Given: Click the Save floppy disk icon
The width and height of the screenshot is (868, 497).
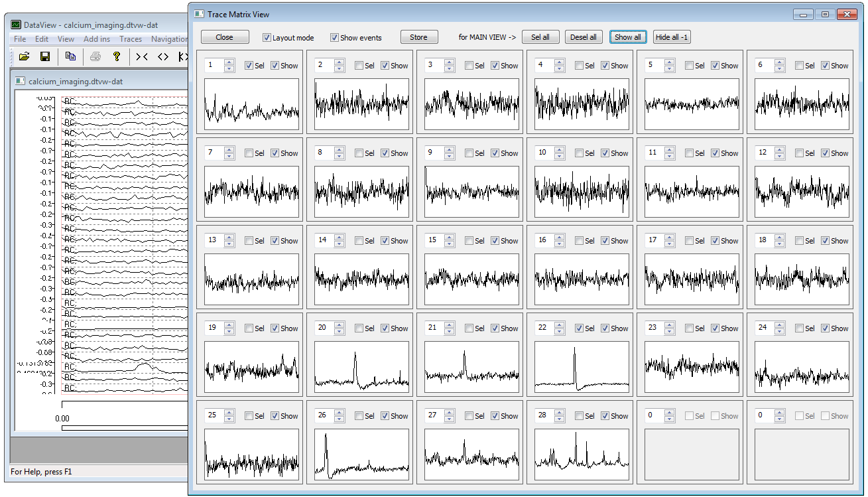Looking at the screenshot, I should [45, 56].
